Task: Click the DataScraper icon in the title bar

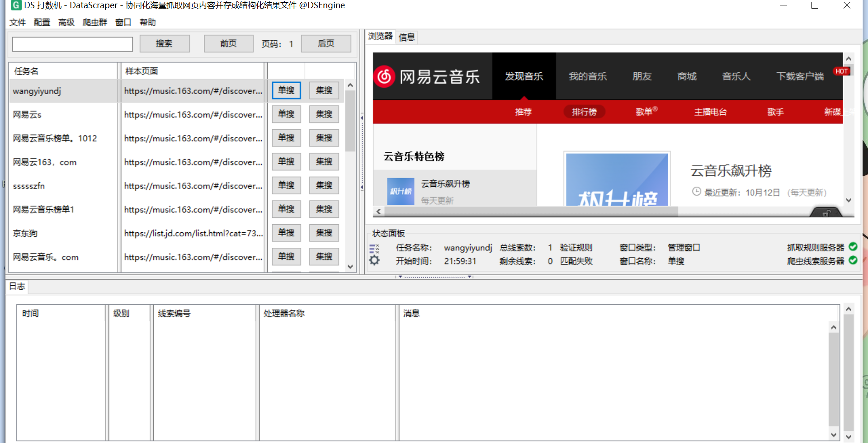Action: tap(16, 5)
